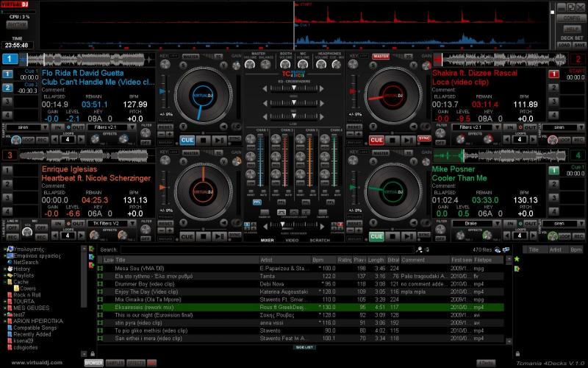Expand the ARION HPEIROTIKA folder
This screenshot has height=368, width=588.
click(5, 321)
